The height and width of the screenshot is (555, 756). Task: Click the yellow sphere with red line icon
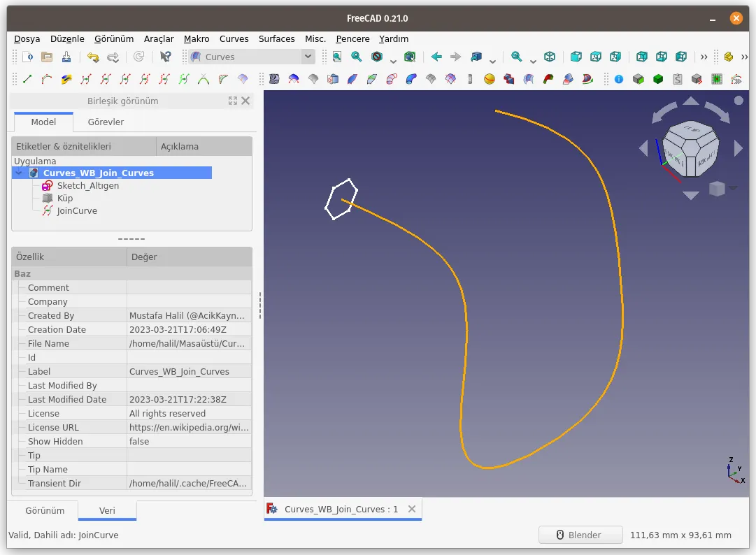(490, 79)
